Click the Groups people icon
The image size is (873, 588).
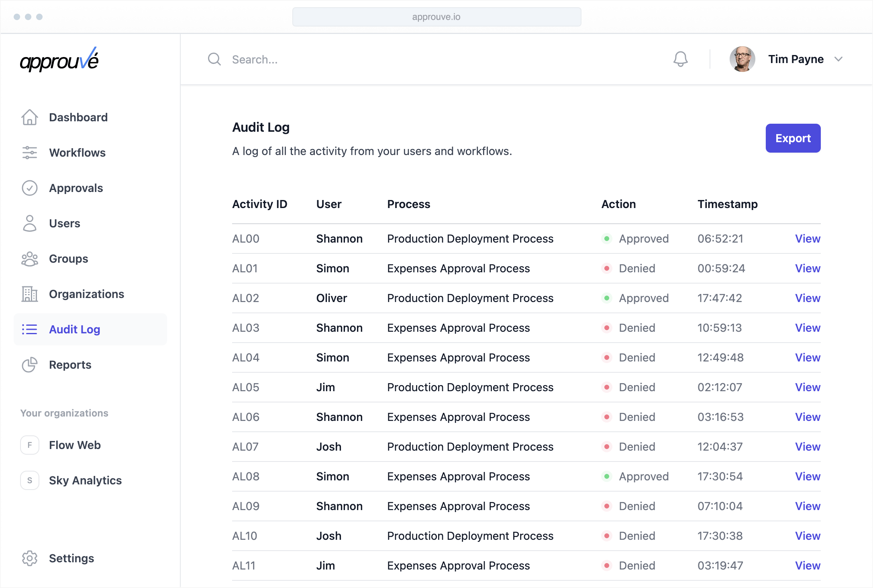[30, 259]
